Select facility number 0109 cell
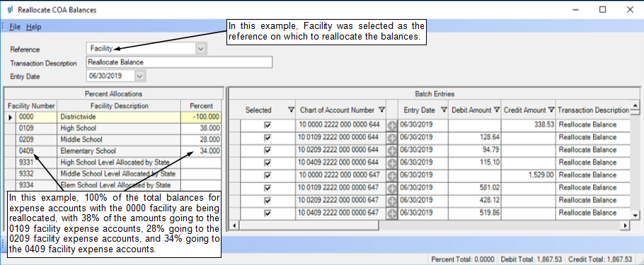The height and width of the screenshot is (265, 644). pos(37,129)
